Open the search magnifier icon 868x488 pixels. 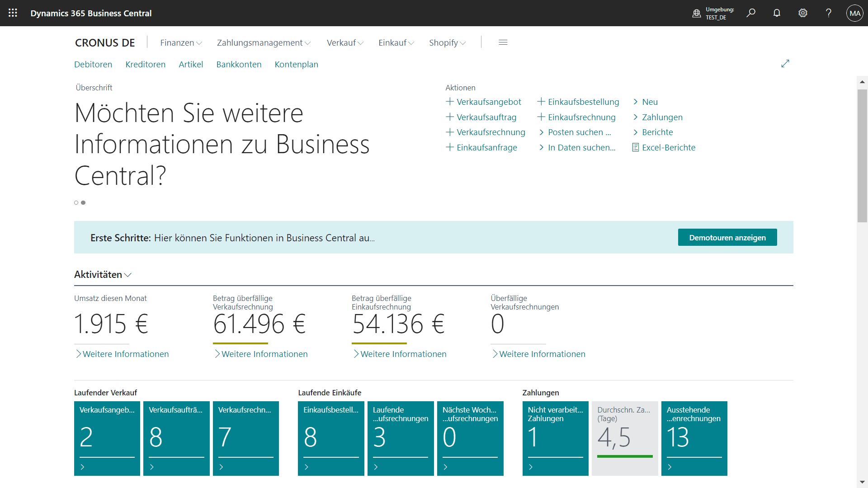(x=751, y=13)
